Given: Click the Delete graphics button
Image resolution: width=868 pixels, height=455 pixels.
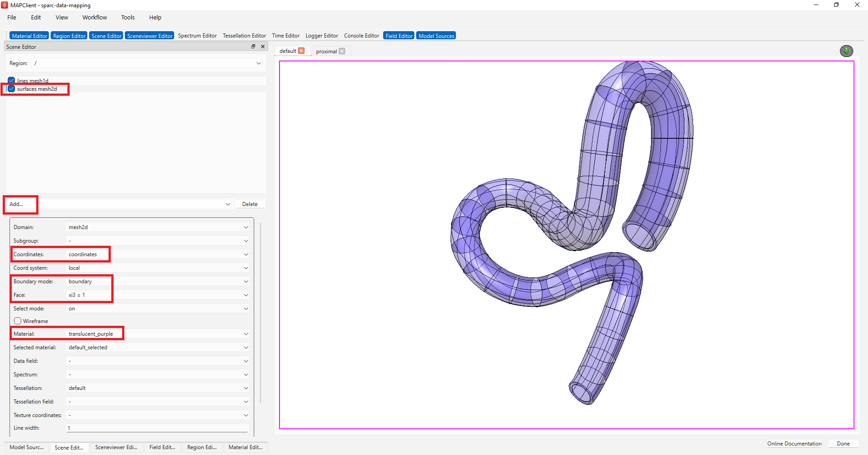Looking at the screenshot, I should (250, 204).
